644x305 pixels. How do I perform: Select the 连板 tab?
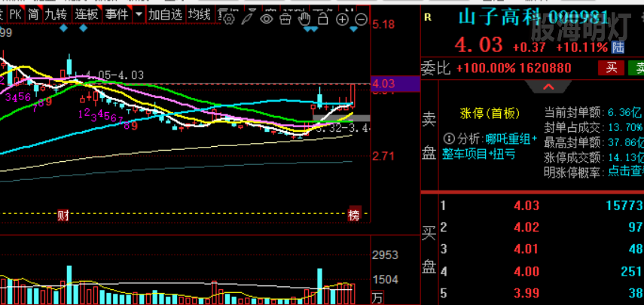tap(87, 14)
